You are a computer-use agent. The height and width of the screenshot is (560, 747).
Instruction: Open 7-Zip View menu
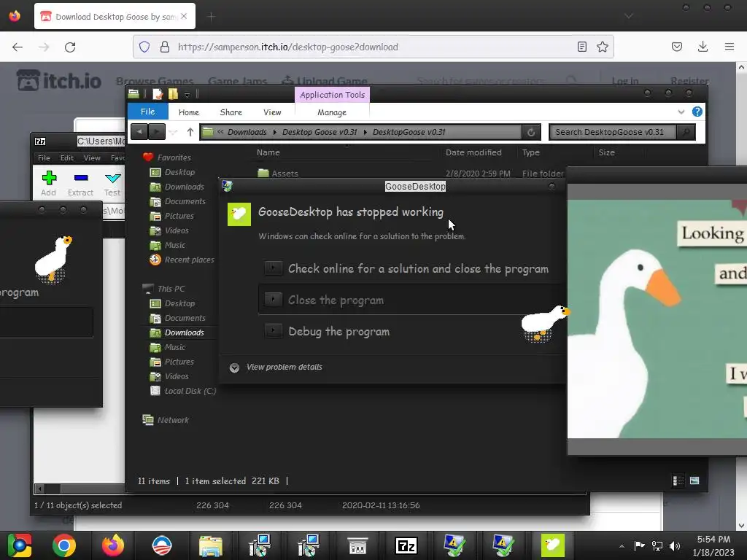92,157
